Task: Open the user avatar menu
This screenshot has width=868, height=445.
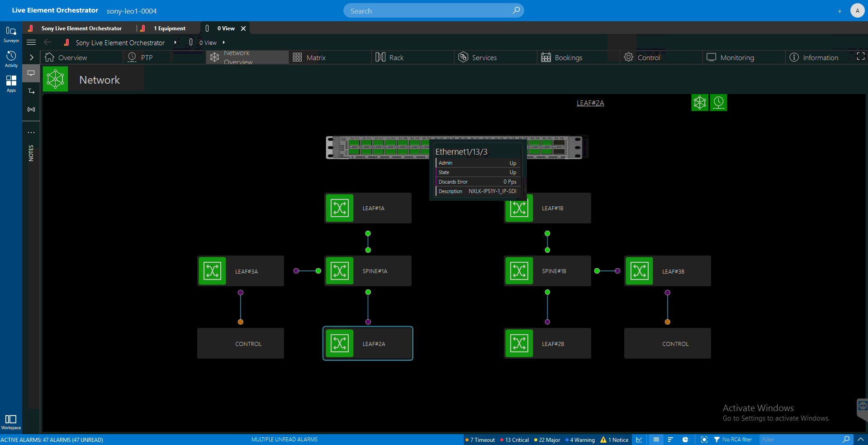Action: click(x=857, y=10)
